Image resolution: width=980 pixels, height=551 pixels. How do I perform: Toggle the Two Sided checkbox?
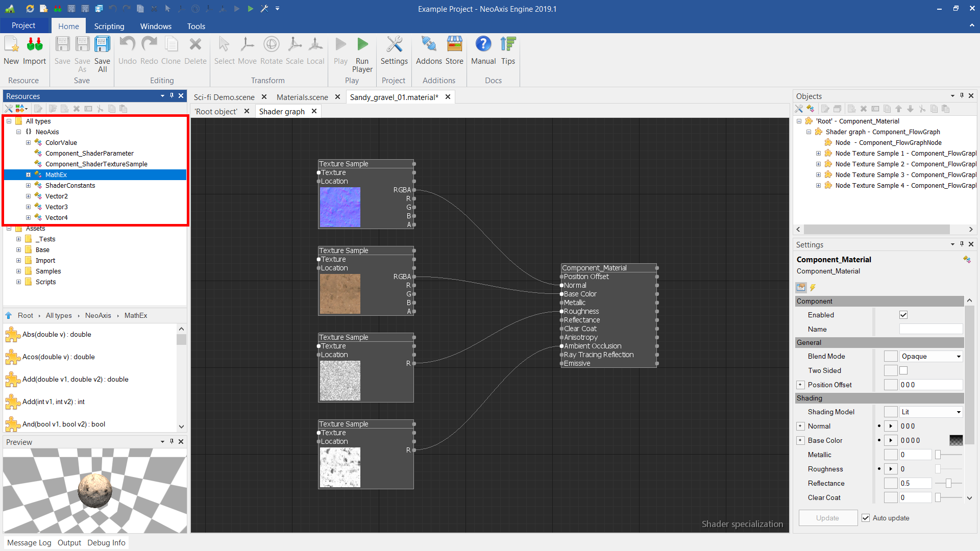point(903,371)
